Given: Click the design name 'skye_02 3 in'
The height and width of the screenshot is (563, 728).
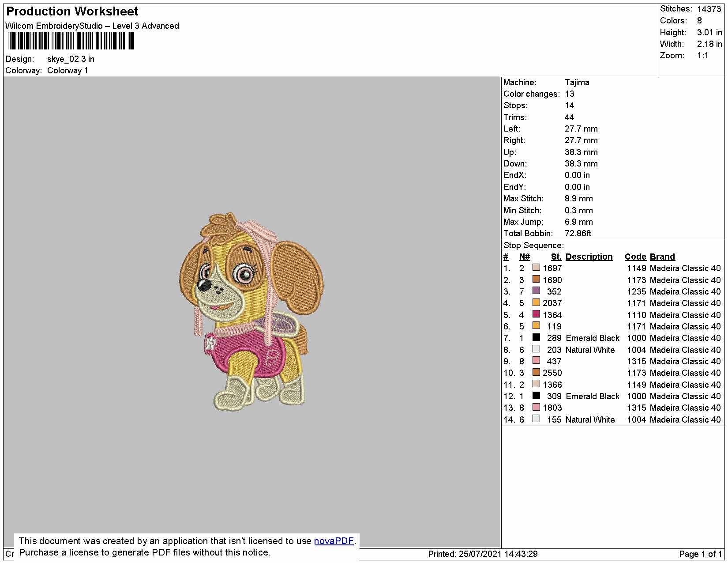Looking at the screenshot, I should coord(71,59).
